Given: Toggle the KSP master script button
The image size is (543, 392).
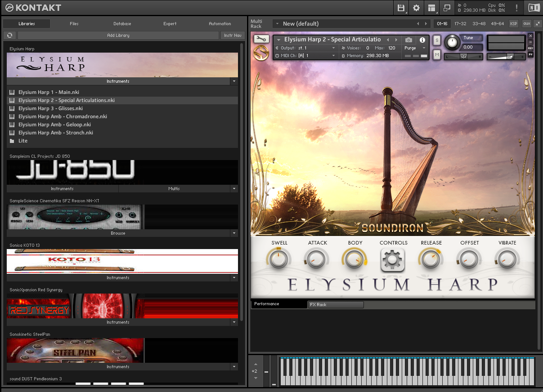Looking at the screenshot, I should [513, 23].
